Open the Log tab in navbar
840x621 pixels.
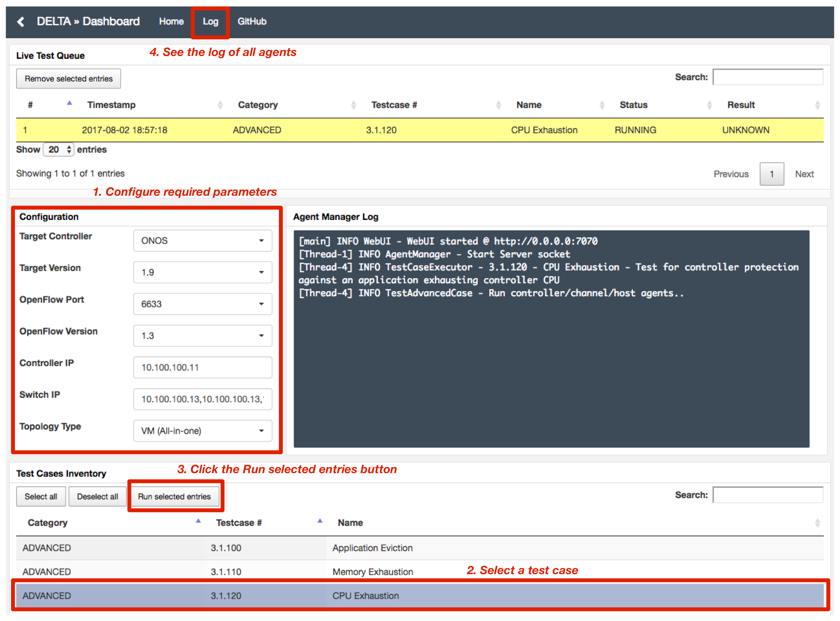pos(210,22)
